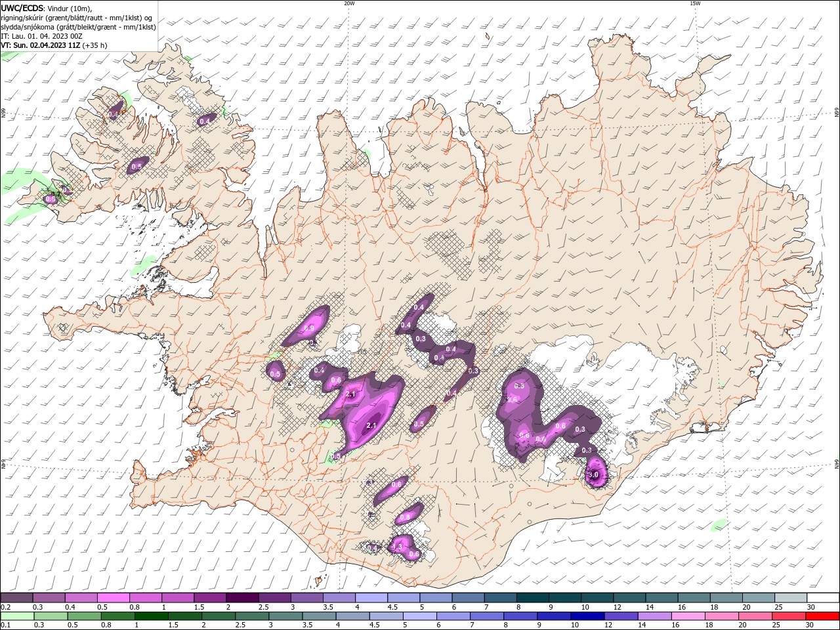Select the bright pink 0.5 snow legend swatch
The image size is (840, 630).
[113, 598]
